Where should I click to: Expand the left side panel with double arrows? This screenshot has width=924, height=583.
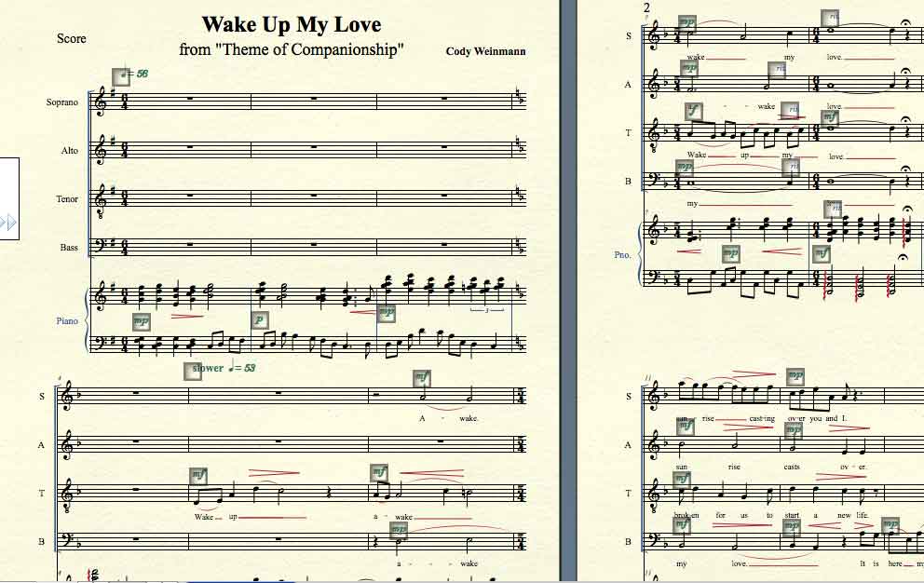[x=8, y=223]
